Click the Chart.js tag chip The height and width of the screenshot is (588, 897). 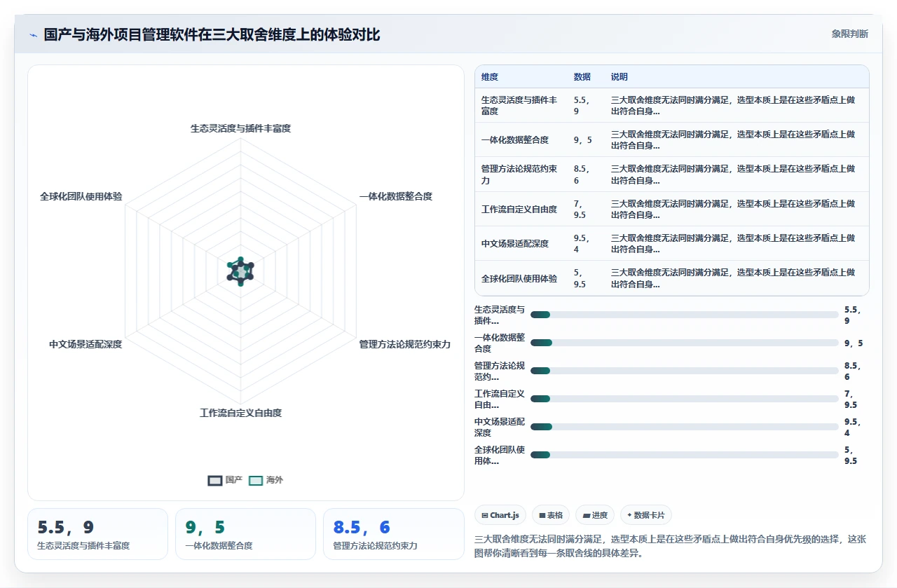tap(500, 515)
